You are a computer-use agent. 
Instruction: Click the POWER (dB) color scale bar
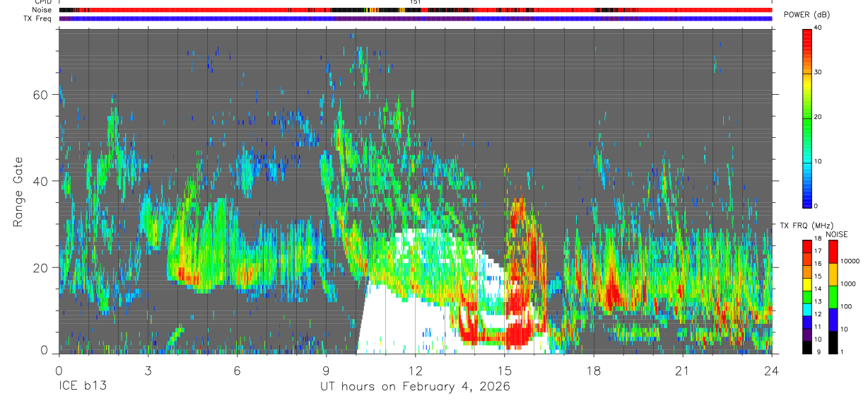(x=807, y=117)
